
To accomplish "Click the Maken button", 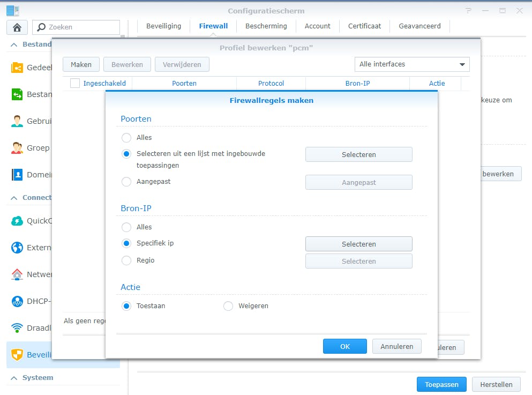I will (x=81, y=64).
